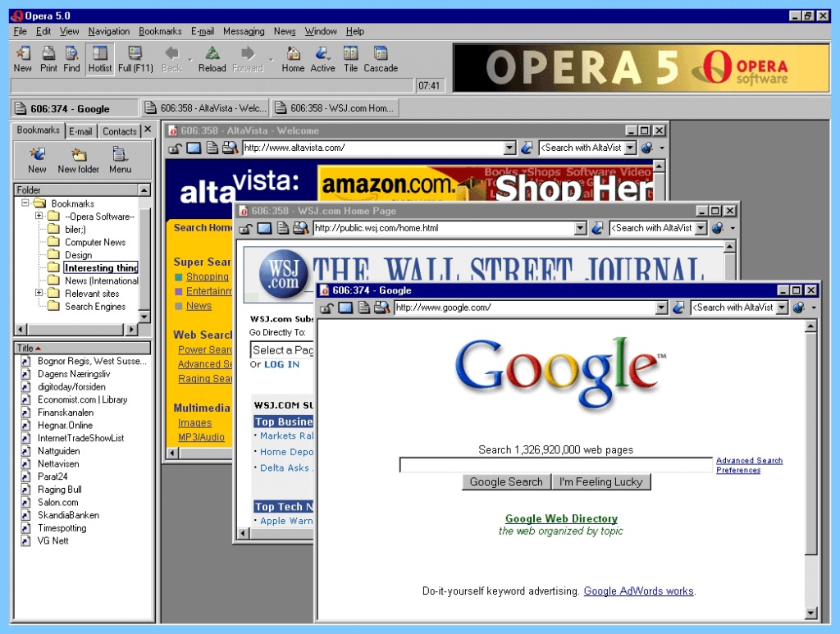Switch to the E-mail hotlist tab
The image size is (840, 634).
[x=80, y=131]
